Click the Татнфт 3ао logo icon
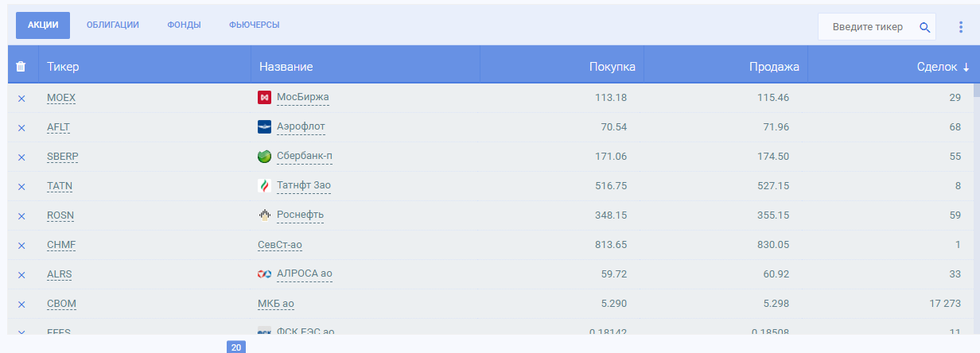This screenshot has height=353, width=980. click(265, 185)
